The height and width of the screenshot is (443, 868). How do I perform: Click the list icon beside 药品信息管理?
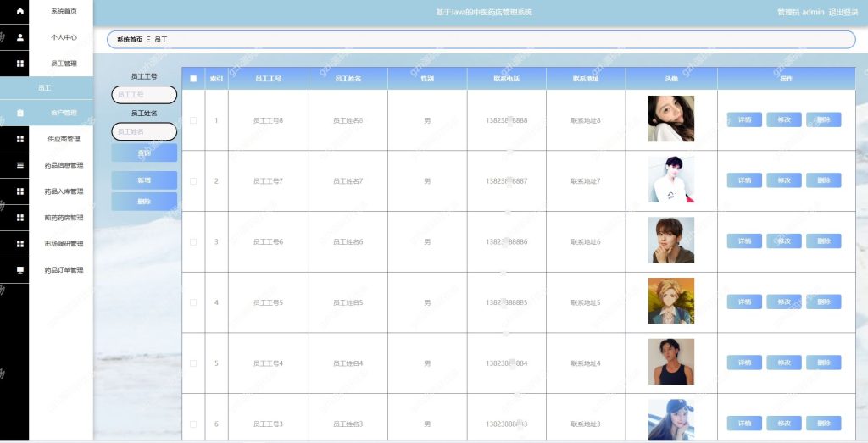pos(20,165)
